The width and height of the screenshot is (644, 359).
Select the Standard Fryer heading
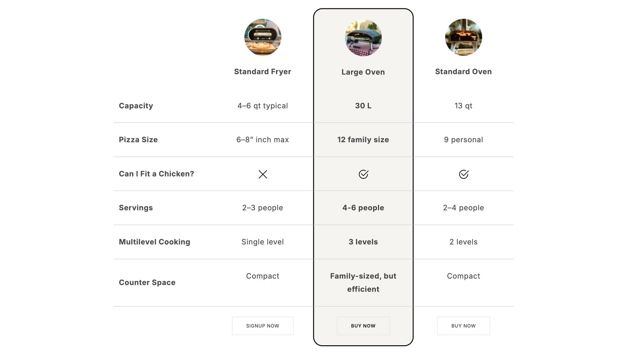(262, 72)
